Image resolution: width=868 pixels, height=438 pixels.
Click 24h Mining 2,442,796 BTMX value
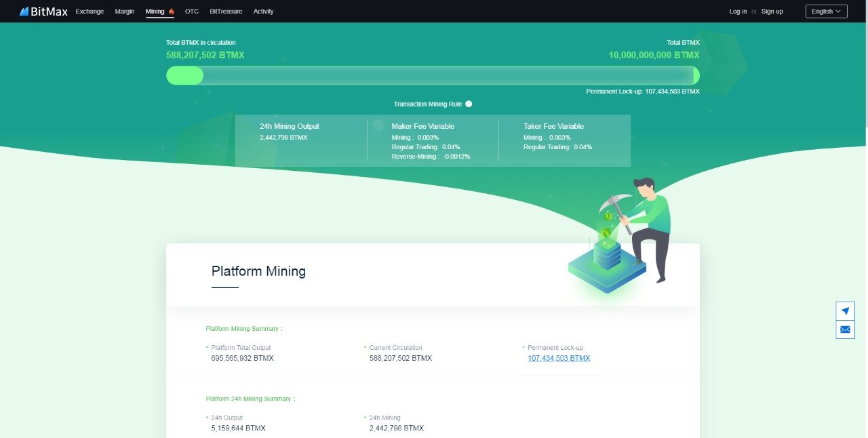coord(397,429)
